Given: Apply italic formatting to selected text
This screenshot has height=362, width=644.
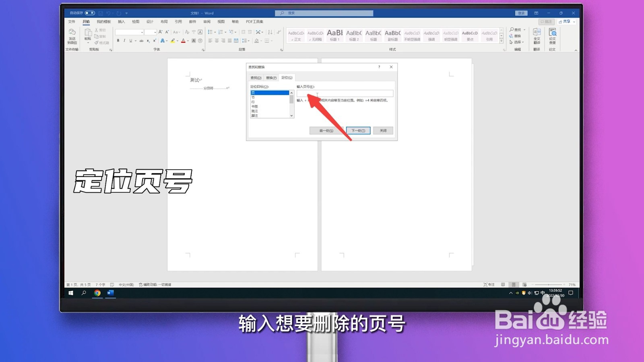Looking at the screenshot, I should point(125,41).
